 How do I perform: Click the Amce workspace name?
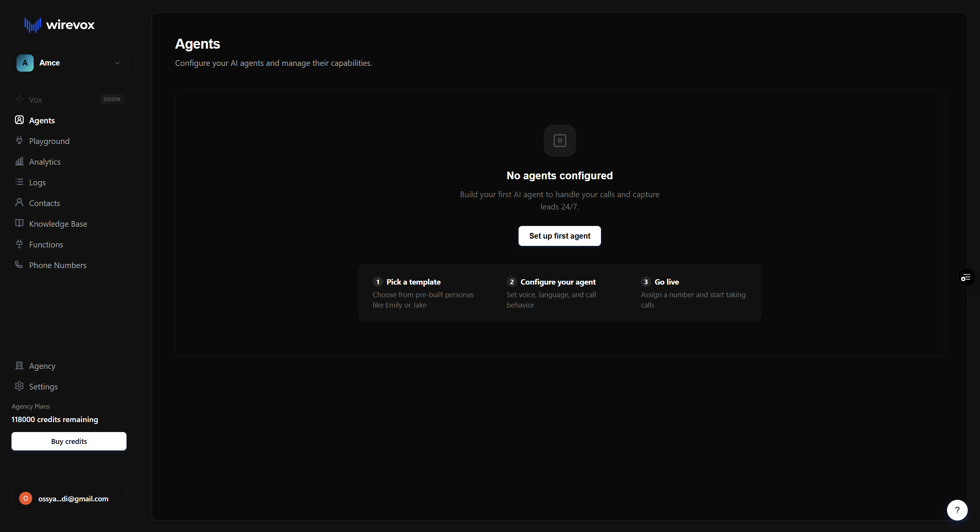(49, 63)
